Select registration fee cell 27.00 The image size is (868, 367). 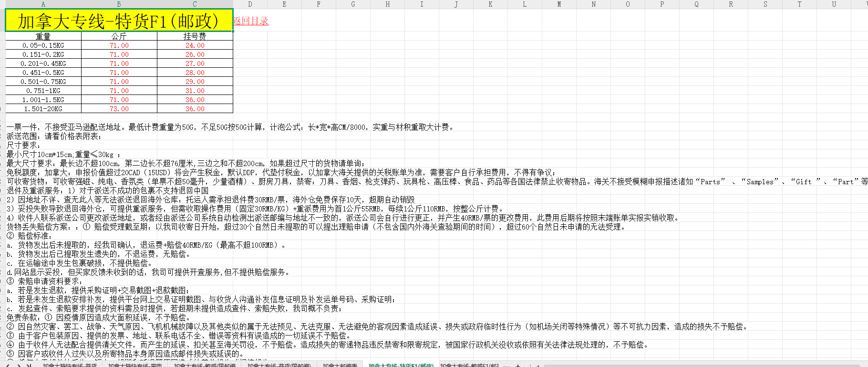click(x=195, y=63)
